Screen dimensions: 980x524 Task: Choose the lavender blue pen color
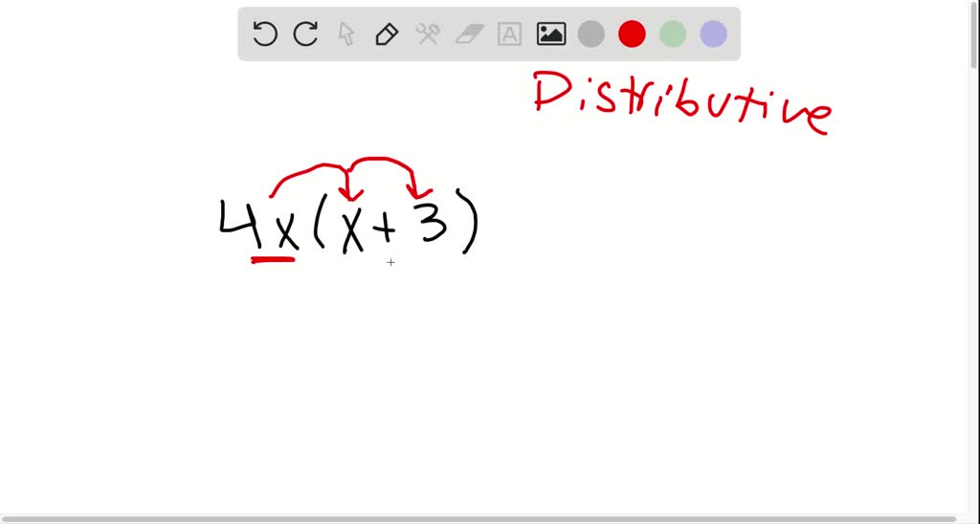[713, 33]
